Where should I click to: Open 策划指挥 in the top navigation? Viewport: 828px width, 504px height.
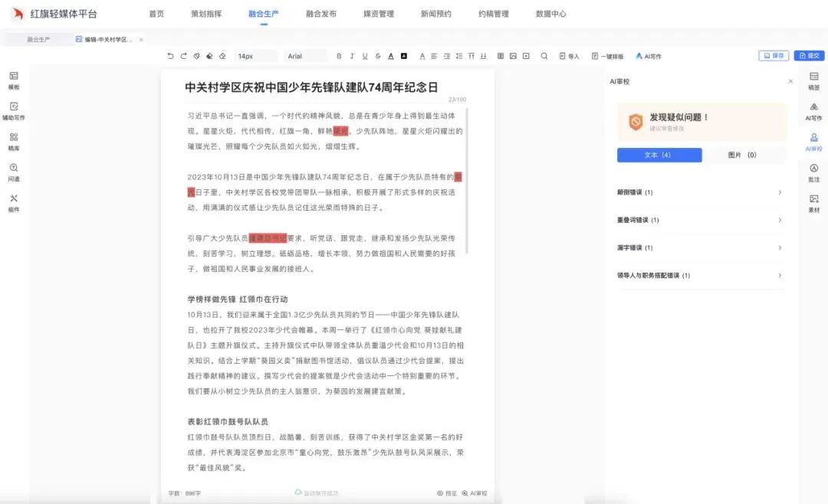click(206, 14)
